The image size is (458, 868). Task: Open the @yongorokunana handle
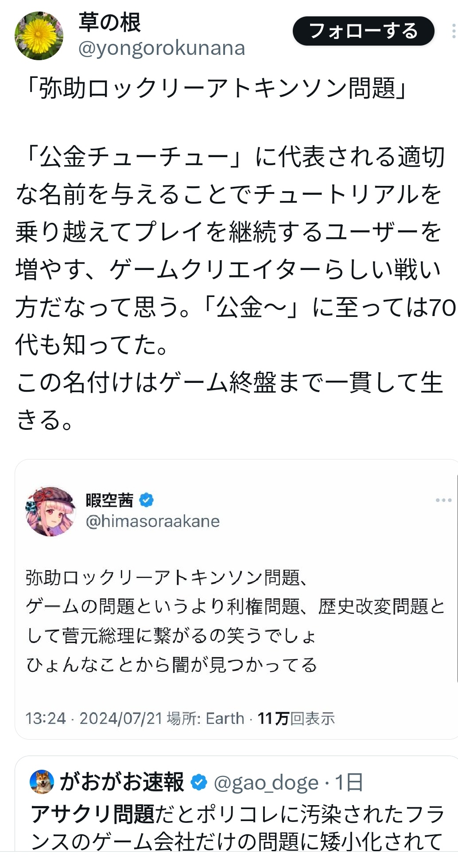coord(162,48)
